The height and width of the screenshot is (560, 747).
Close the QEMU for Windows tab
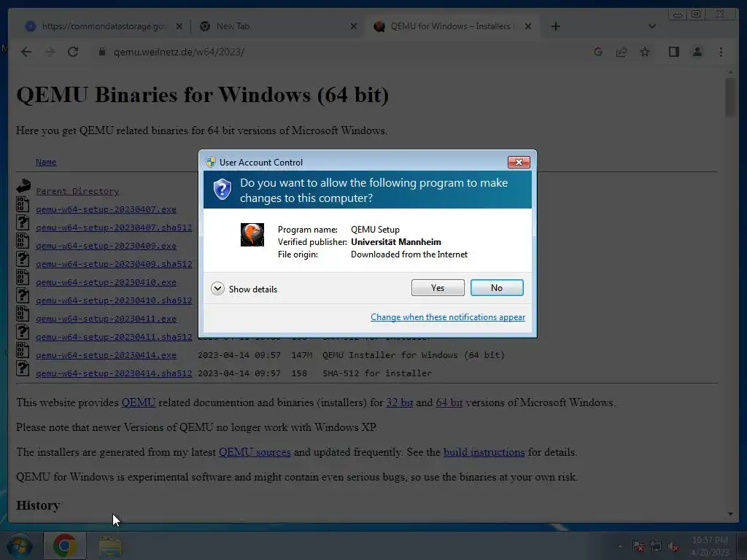click(528, 26)
